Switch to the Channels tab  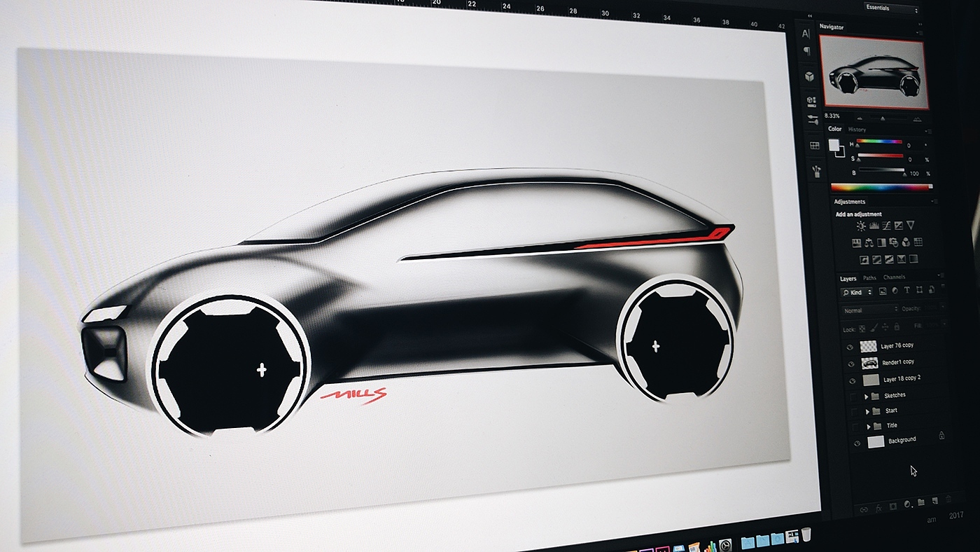click(x=894, y=277)
